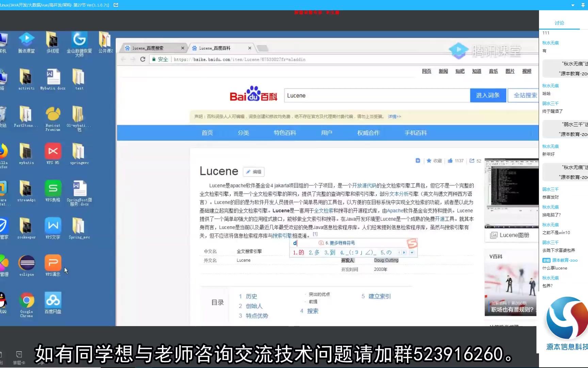Open the 网页 top link

426,71
